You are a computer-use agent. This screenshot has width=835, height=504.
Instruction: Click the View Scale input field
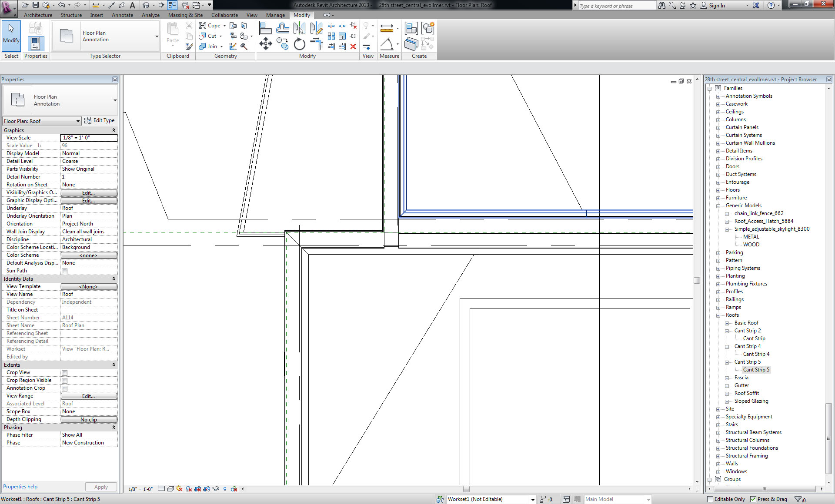click(89, 138)
